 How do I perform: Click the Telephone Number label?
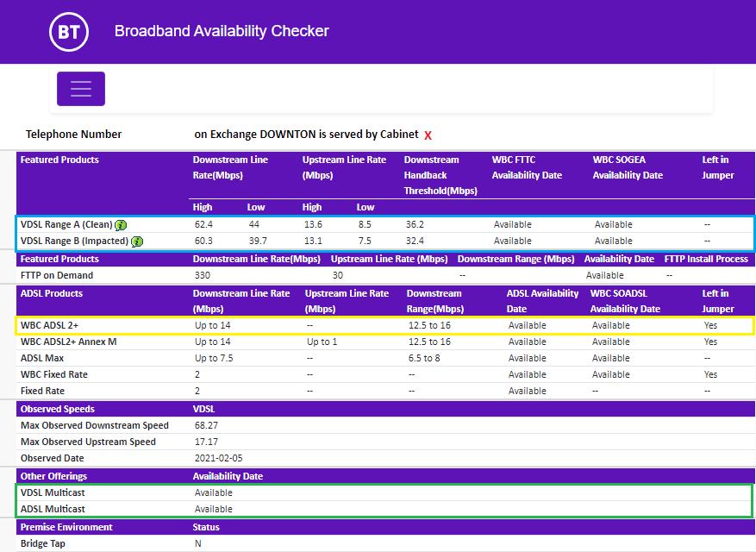pos(73,135)
